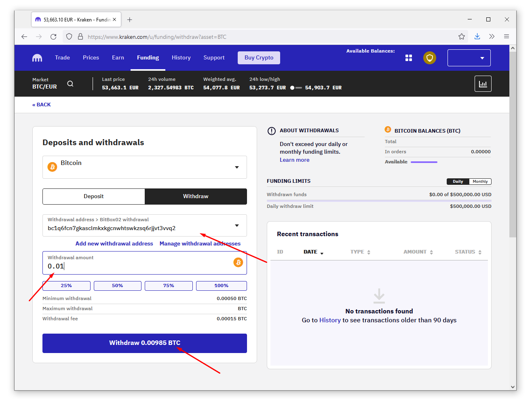The height and width of the screenshot is (406, 532).
Task: Open Firefox hamburger menu
Action: (x=507, y=36)
